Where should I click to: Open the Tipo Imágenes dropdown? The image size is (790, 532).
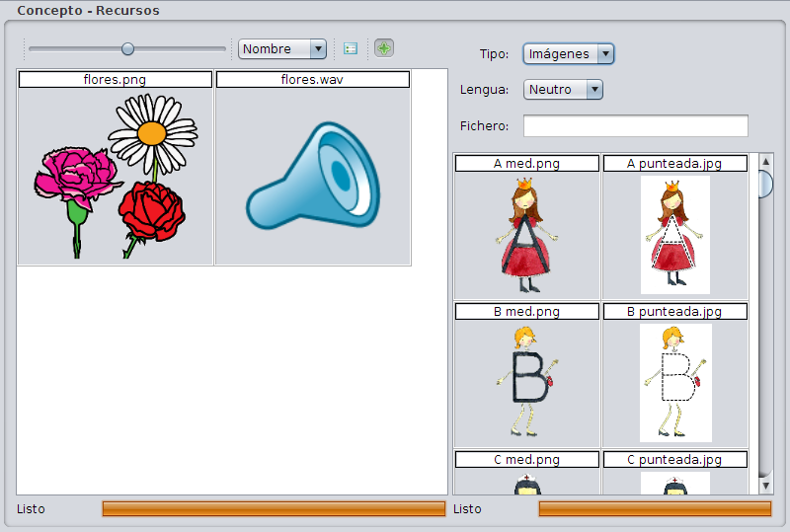click(x=569, y=53)
